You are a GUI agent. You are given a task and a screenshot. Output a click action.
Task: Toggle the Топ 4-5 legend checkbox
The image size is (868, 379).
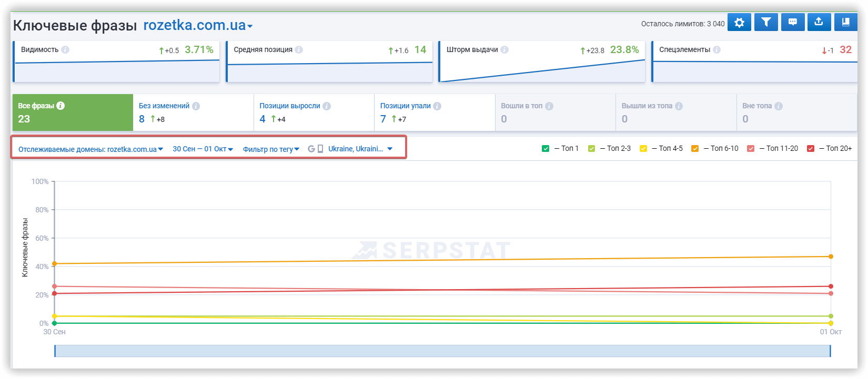[x=643, y=149]
